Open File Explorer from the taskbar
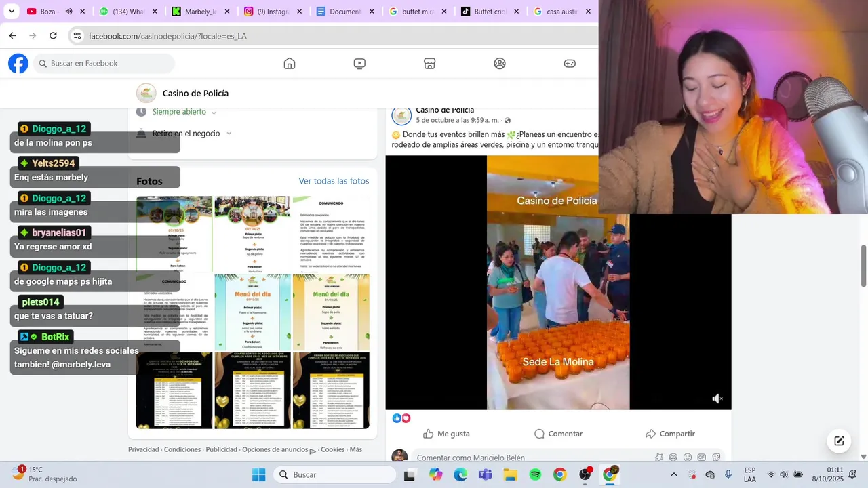Screen dimensions: 868x488 point(510,474)
